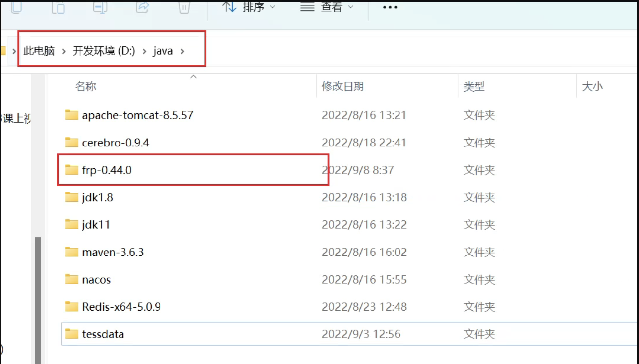Screen dimensions: 639x364
Task: Click the nacos folder icon
Action: pyautogui.click(x=71, y=279)
